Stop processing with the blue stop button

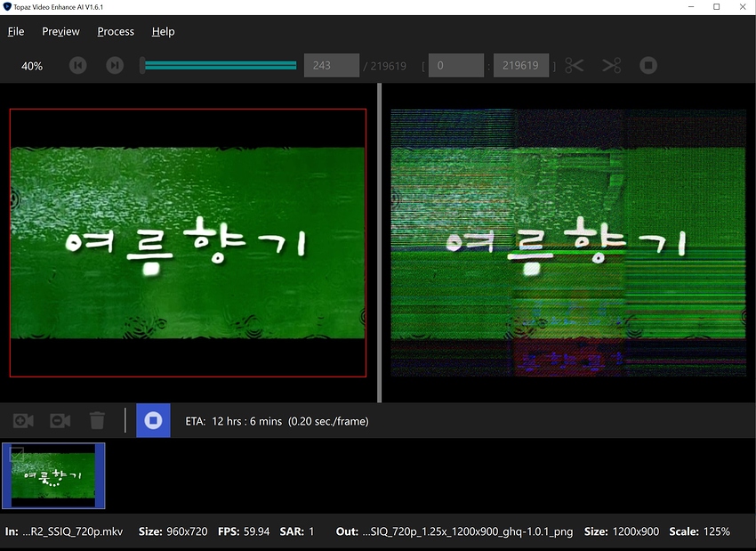pyautogui.click(x=153, y=420)
